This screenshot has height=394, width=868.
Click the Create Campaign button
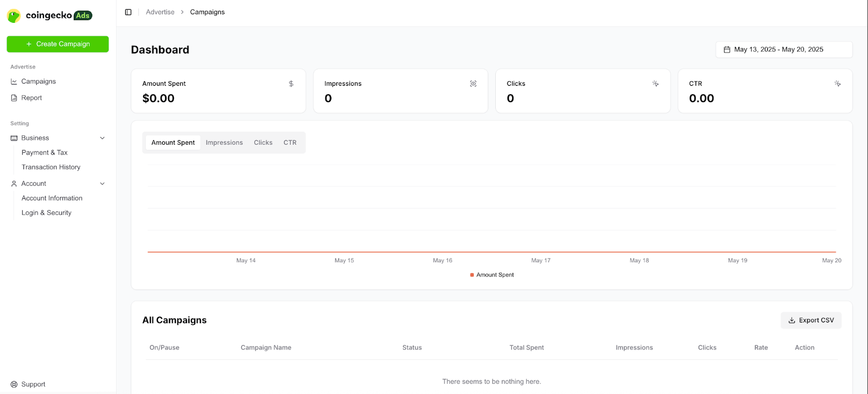coord(58,44)
